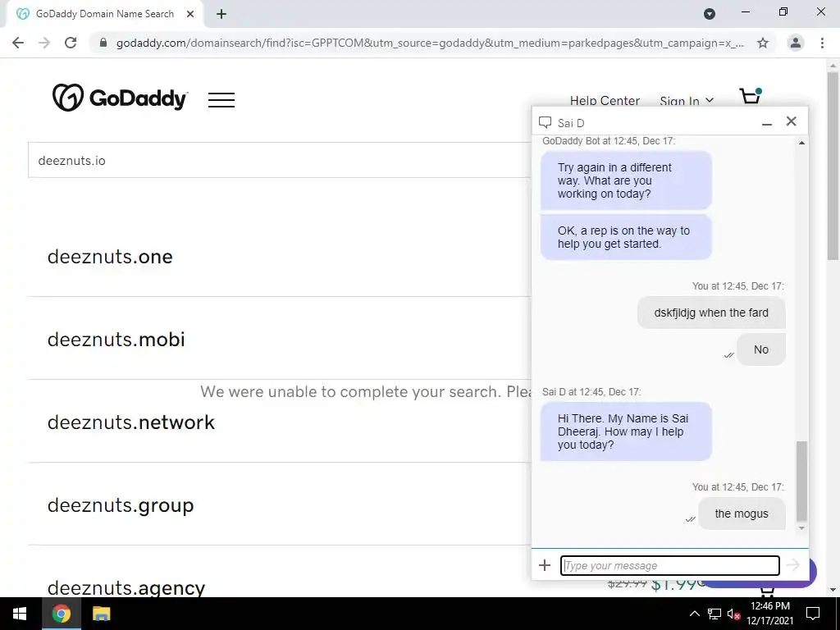Click the Type your message field

669,565
